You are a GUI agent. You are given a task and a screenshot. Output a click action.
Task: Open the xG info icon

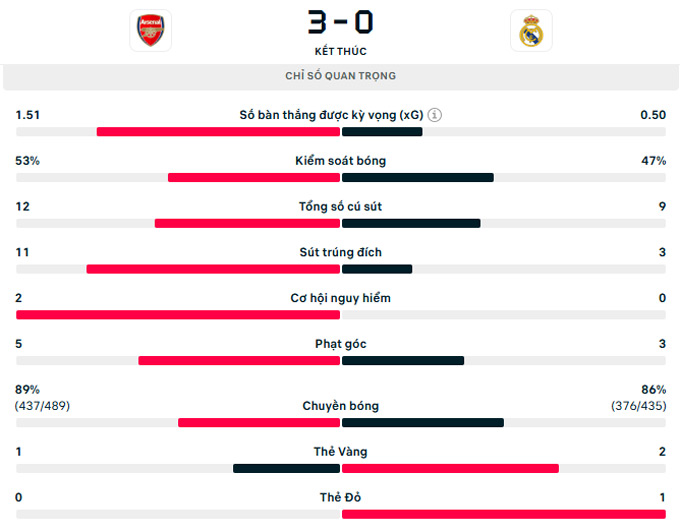[x=435, y=115]
